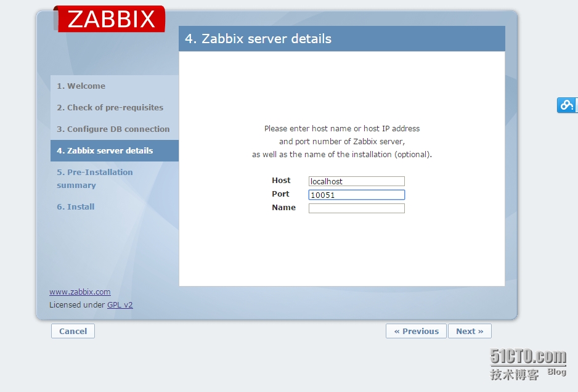
Task: Go back with the Previous button
Action: [416, 331]
